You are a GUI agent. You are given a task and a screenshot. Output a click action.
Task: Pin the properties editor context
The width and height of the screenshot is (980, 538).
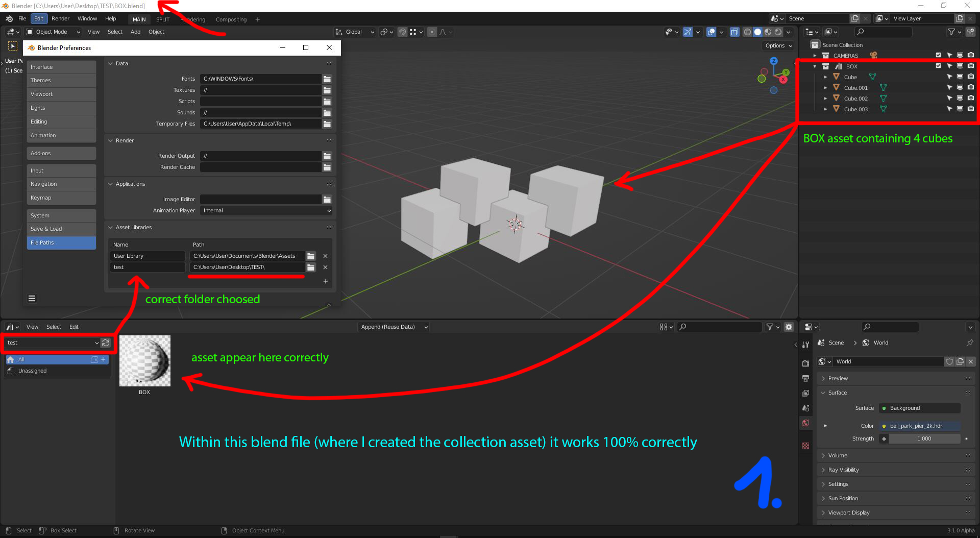pos(970,343)
